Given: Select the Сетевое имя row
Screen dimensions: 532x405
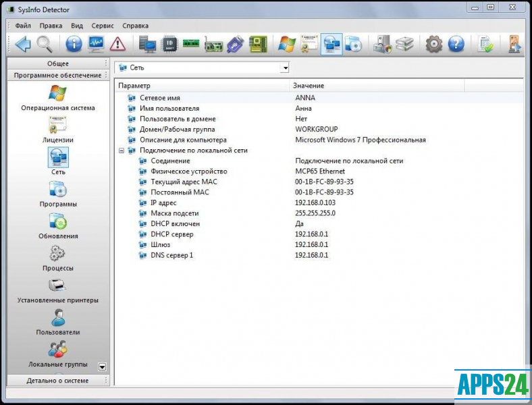Looking at the screenshot, I should point(319,98).
